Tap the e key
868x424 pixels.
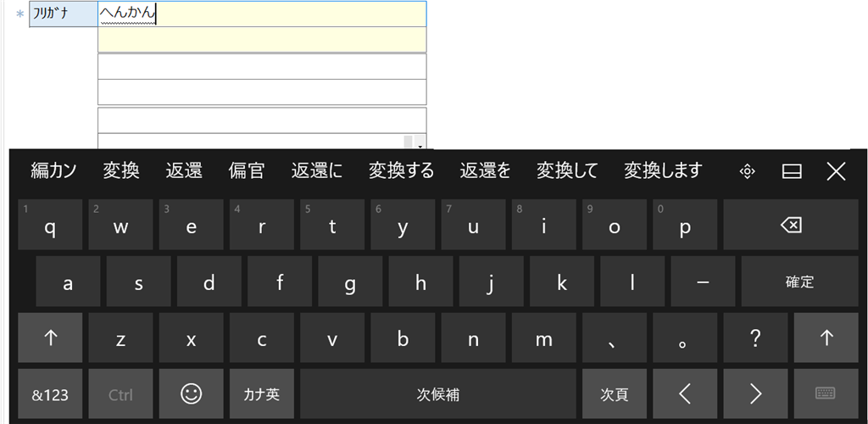pyautogui.click(x=191, y=225)
